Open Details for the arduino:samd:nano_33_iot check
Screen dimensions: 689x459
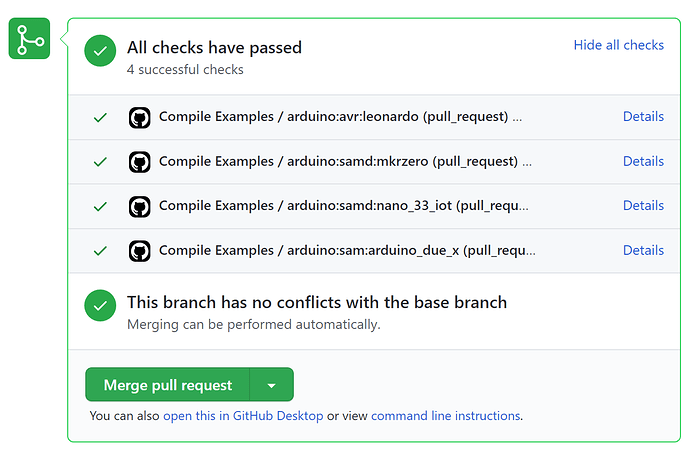tap(643, 206)
